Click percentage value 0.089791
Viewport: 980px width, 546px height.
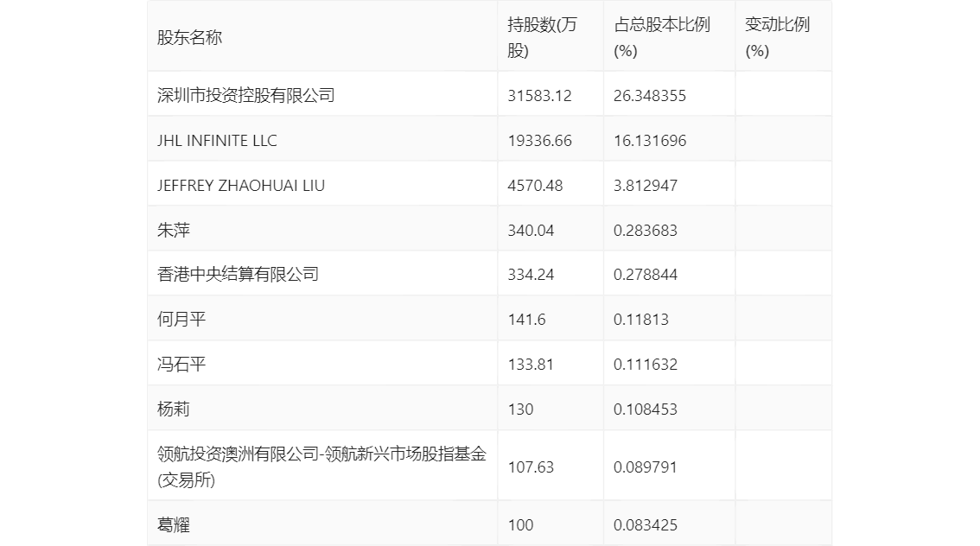pos(646,467)
